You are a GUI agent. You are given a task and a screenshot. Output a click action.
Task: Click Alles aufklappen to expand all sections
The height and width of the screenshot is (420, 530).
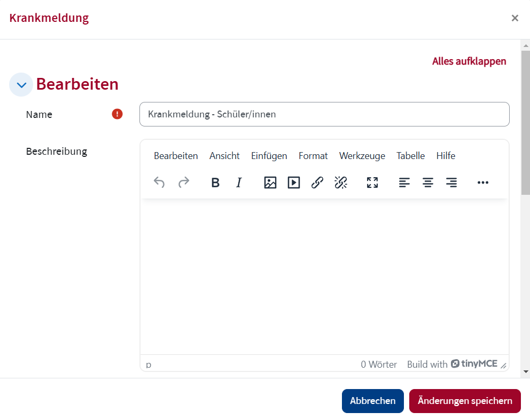tap(469, 61)
